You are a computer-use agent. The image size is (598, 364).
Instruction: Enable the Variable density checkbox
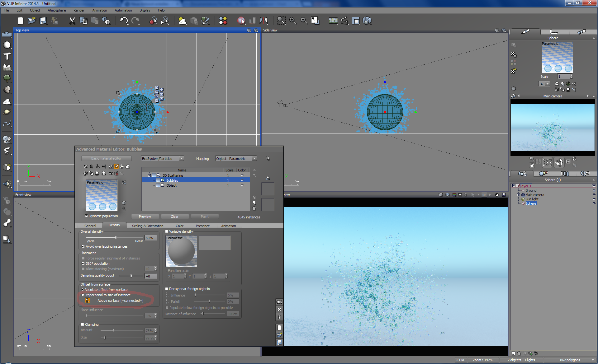coord(167,231)
